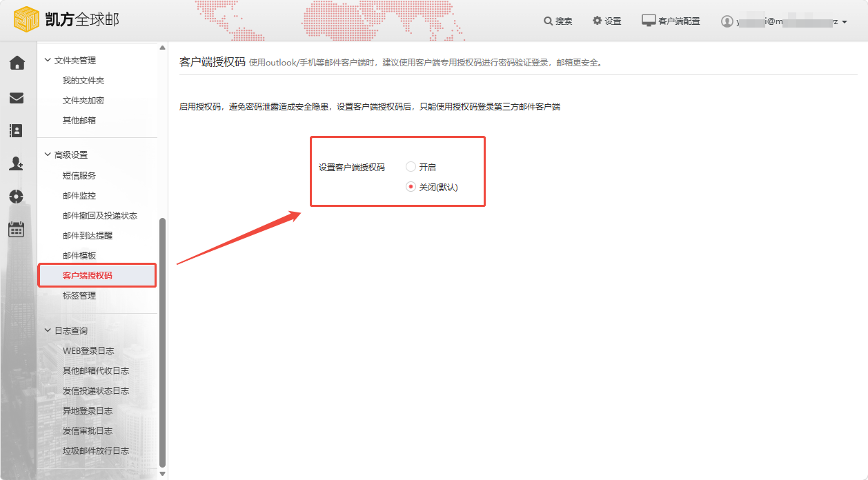Select the 开启 radio button
This screenshot has width=868, height=480.
pos(411,167)
